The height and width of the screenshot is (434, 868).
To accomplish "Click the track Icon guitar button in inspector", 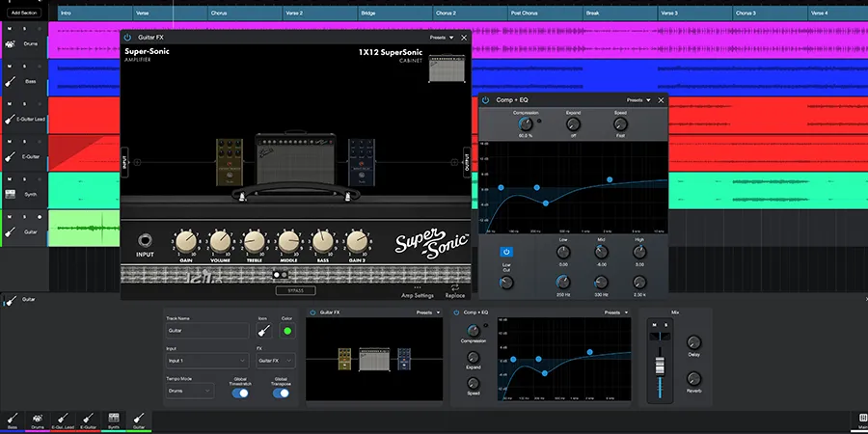I will (264, 331).
